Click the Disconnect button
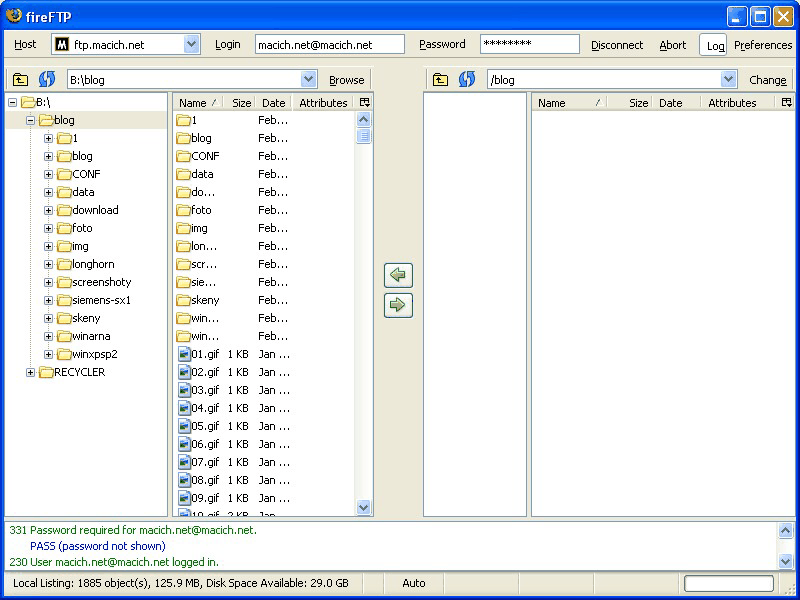 pos(617,45)
